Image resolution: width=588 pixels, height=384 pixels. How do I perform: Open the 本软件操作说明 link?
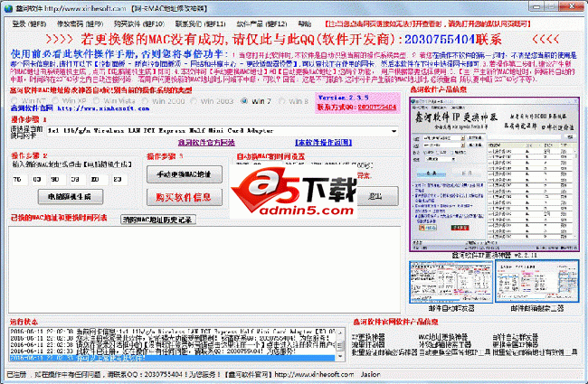click(x=323, y=143)
